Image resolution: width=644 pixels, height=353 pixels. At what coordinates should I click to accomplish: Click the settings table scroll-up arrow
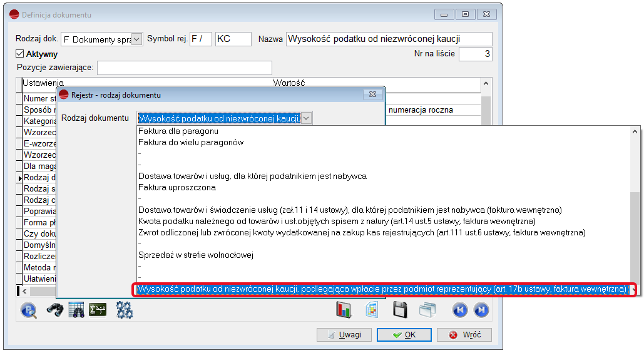coord(486,83)
